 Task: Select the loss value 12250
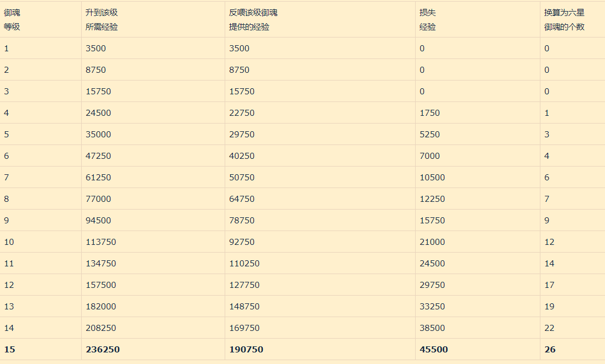pyautogui.click(x=432, y=199)
